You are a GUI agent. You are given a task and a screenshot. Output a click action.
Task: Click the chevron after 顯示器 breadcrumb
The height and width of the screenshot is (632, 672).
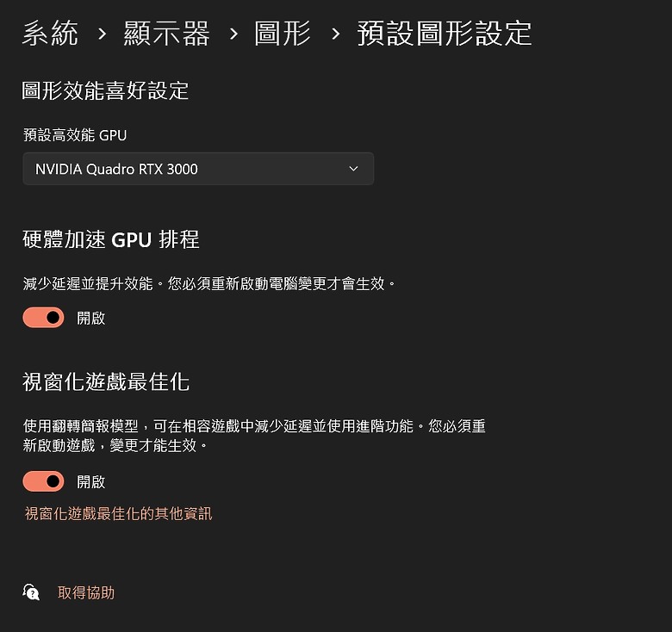point(233,34)
